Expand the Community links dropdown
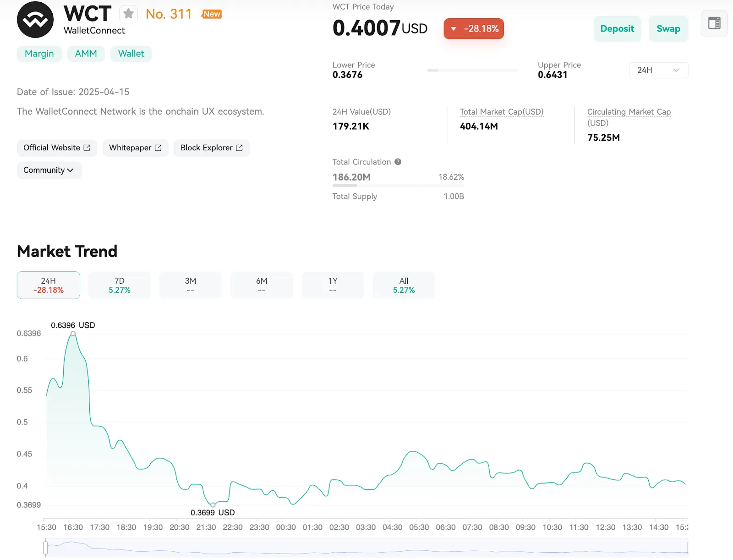The image size is (733, 560). click(x=49, y=170)
